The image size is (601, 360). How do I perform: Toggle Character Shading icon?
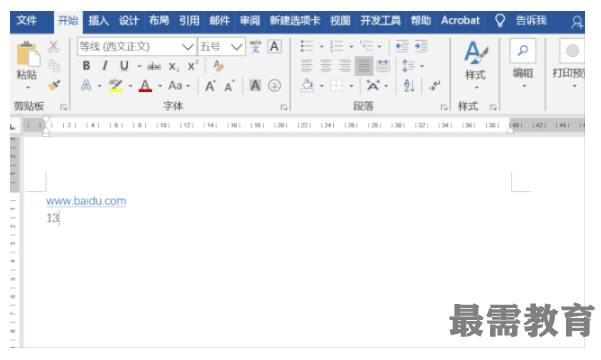[255, 85]
